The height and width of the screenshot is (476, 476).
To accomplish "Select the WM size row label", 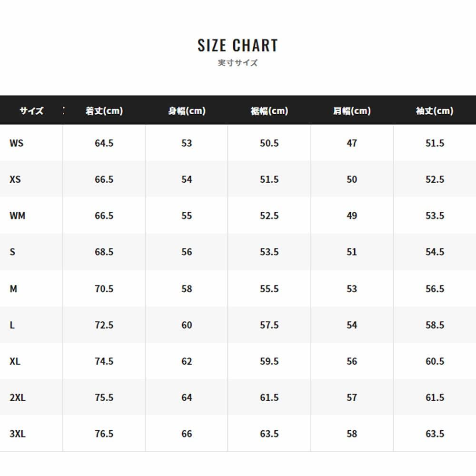I will 17,216.
